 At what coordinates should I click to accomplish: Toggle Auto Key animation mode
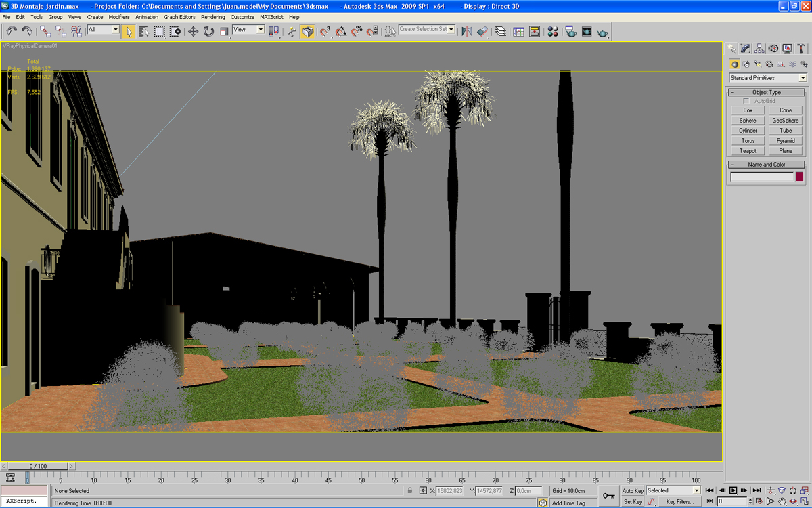(x=633, y=490)
